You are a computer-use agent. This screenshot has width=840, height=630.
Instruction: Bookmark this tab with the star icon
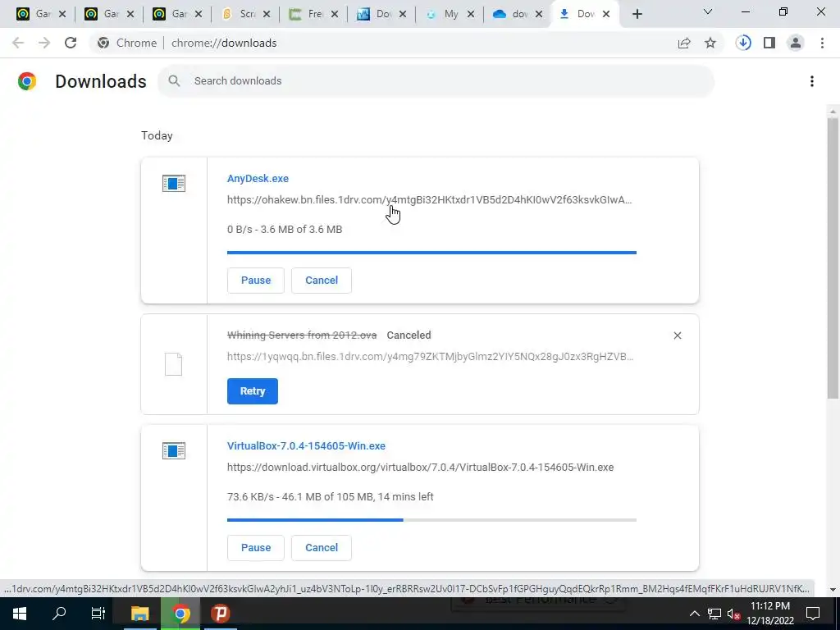[x=710, y=43]
